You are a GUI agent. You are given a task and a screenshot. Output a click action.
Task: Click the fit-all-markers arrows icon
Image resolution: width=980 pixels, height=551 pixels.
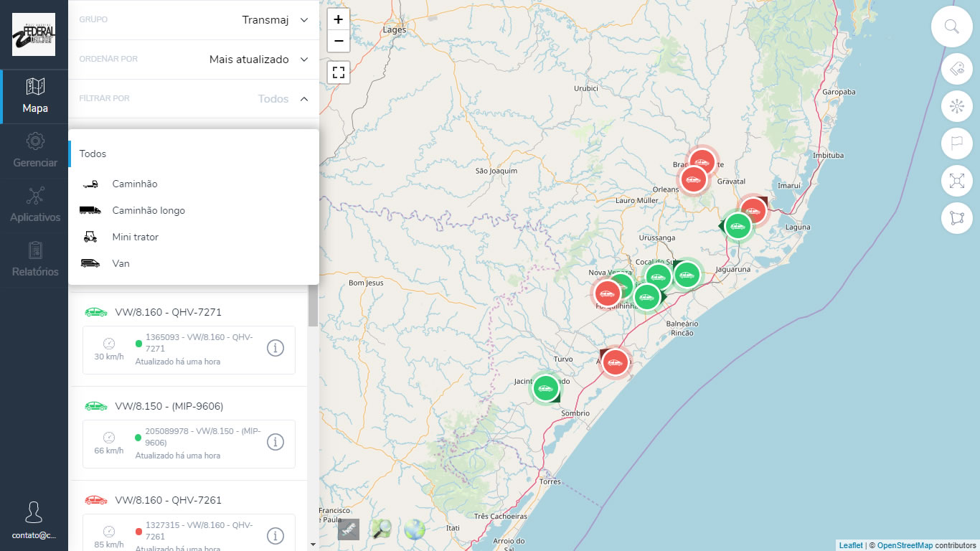[956, 181]
